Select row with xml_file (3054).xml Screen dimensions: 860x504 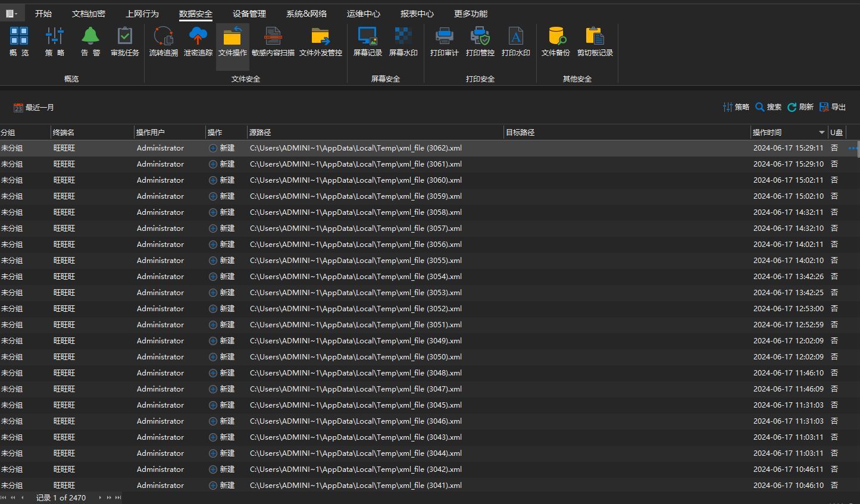pos(429,277)
